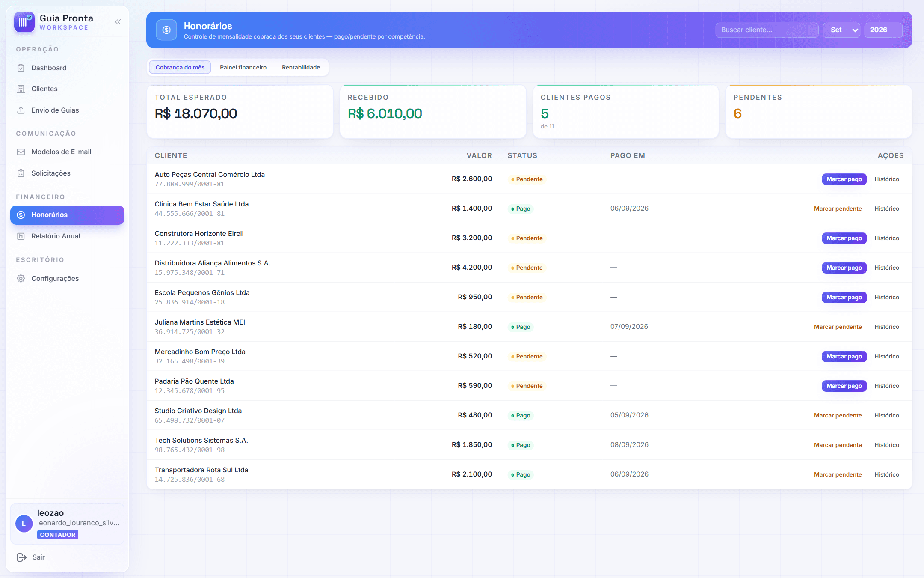
Task: Click the Sair logout icon
Action: (21, 557)
